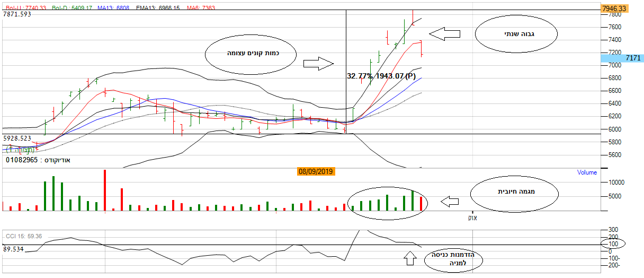Click the CCI 15: 59.36 indicator label
Viewport: 644px width, 278px height.
[x=23, y=236]
